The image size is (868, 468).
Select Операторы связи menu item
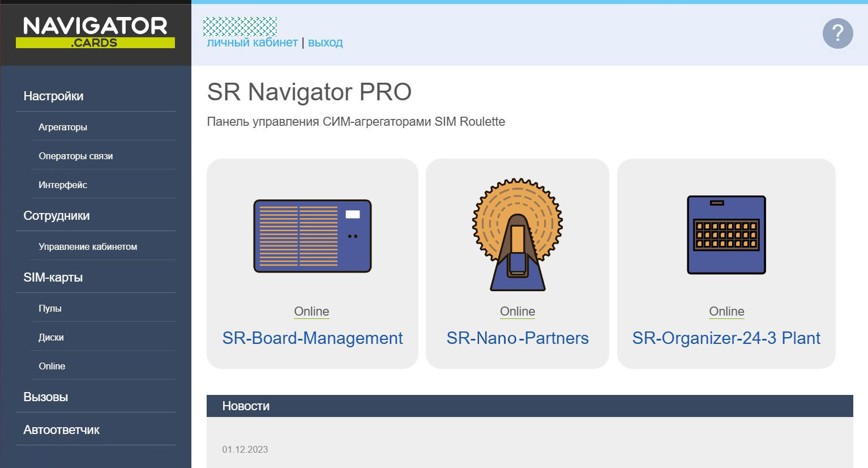coord(76,156)
